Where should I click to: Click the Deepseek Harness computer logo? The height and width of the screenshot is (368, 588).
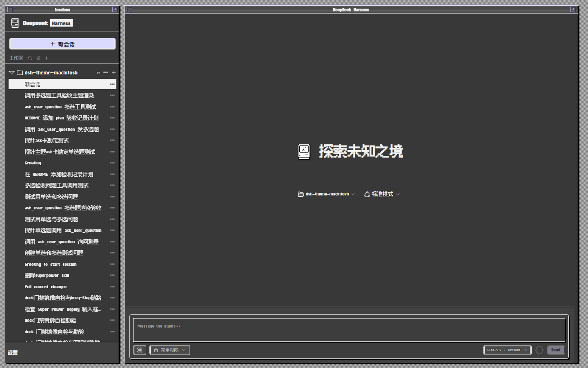(15, 23)
